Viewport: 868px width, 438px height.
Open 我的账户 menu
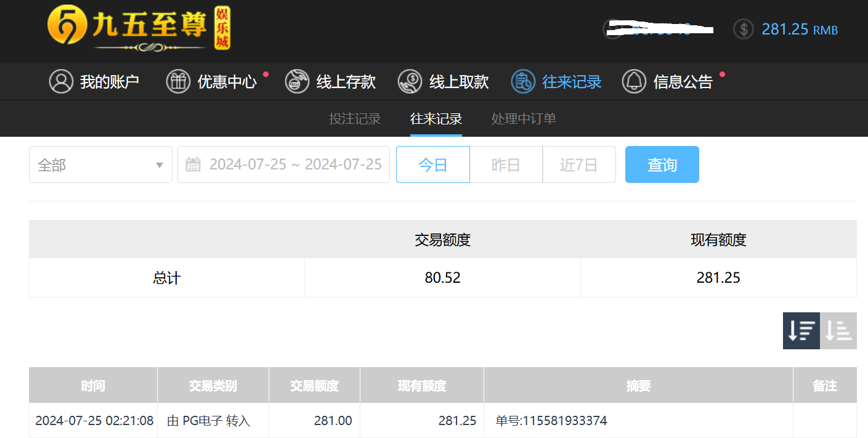click(94, 81)
